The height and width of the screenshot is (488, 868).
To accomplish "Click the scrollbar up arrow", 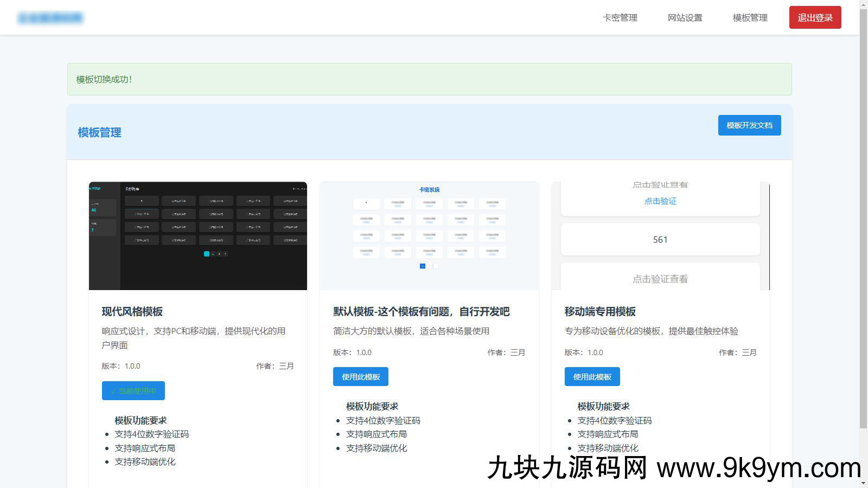I will pos(863,4).
